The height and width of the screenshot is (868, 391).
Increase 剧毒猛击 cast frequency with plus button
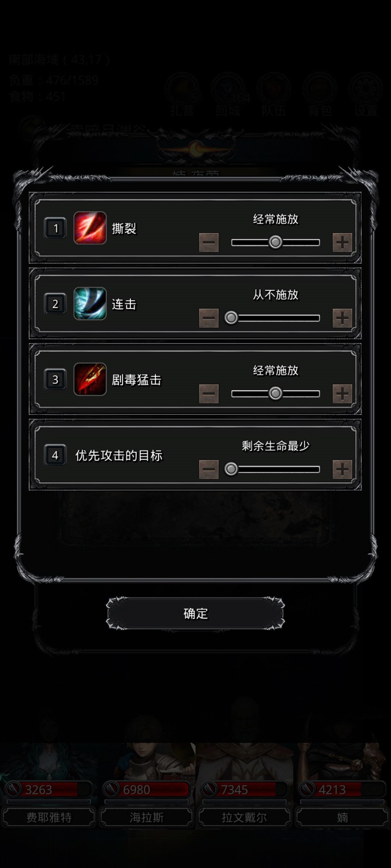tap(342, 393)
